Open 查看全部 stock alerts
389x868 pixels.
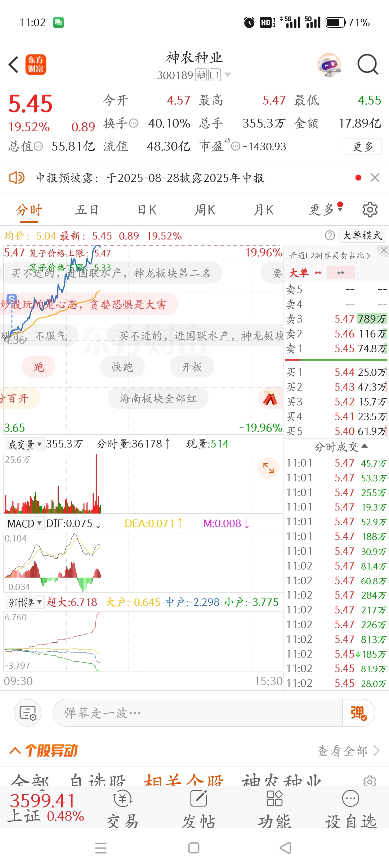click(348, 751)
